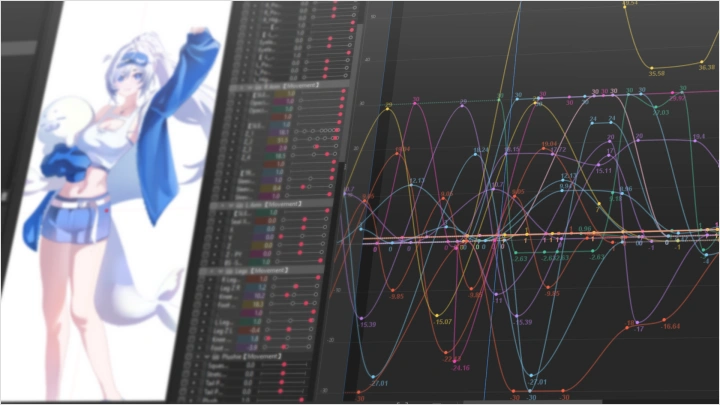Click the 2.9 value field
The width and height of the screenshot is (720, 405).
pyautogui.click(x=278, y=148)
